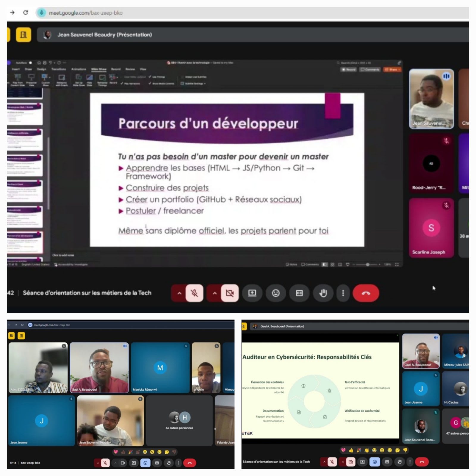This screenshot has height=476, width=476.
Task: Toggle Show Media Controls checkbox in PowerPoint
Action: [161, 84]
